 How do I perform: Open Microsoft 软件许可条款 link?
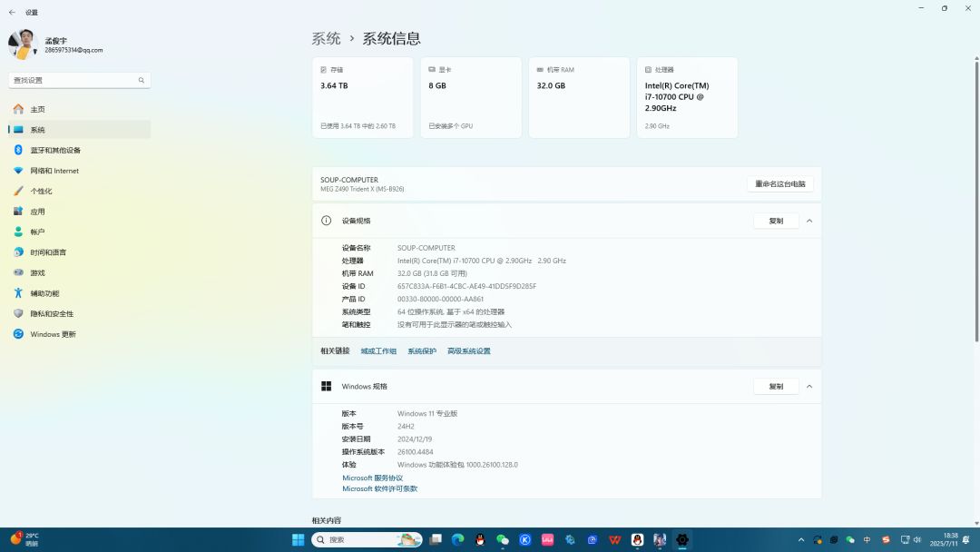pyautogui.click(x=379, y=488)
